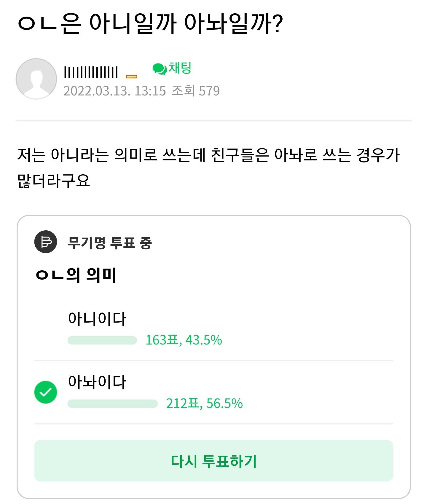Screen dimensions: 427x504
Task: Click the 다시 투표하기 button
Action: click(214, 460)
